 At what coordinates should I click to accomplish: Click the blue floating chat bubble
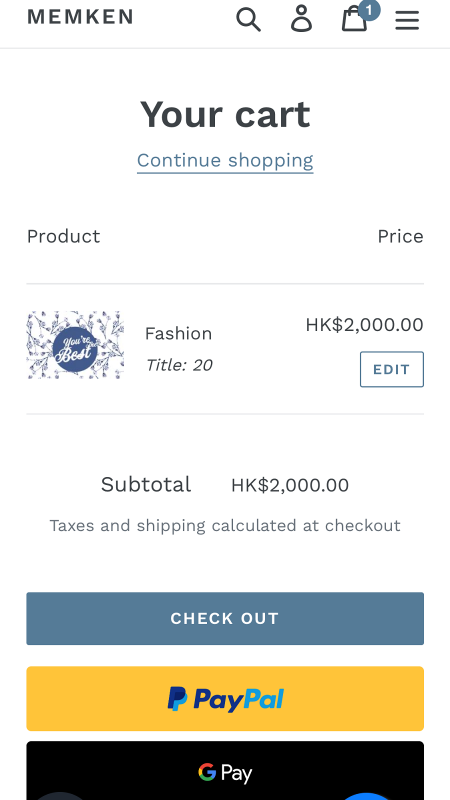pos(365,796)
